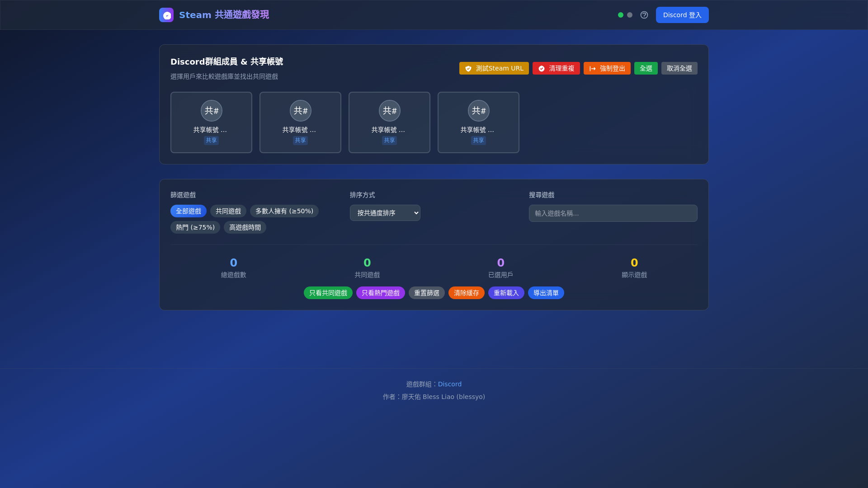Click the purple 只看熱門遊戲 button

click(x=381, y=293)
